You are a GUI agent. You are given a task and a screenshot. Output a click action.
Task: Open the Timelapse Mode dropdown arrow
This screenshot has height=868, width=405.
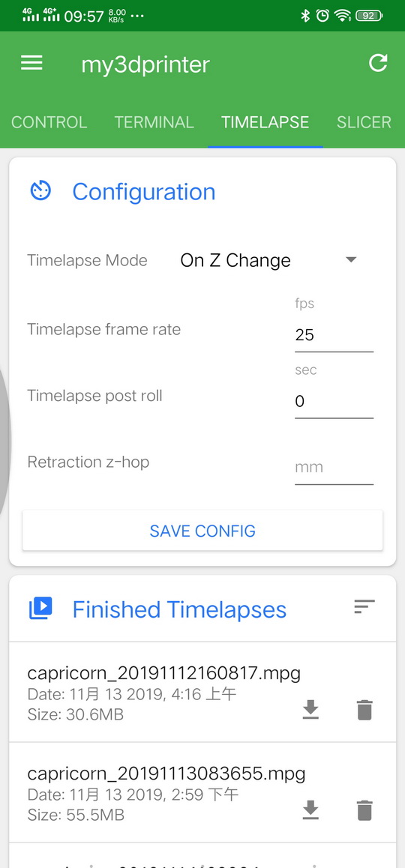point(351,259)
